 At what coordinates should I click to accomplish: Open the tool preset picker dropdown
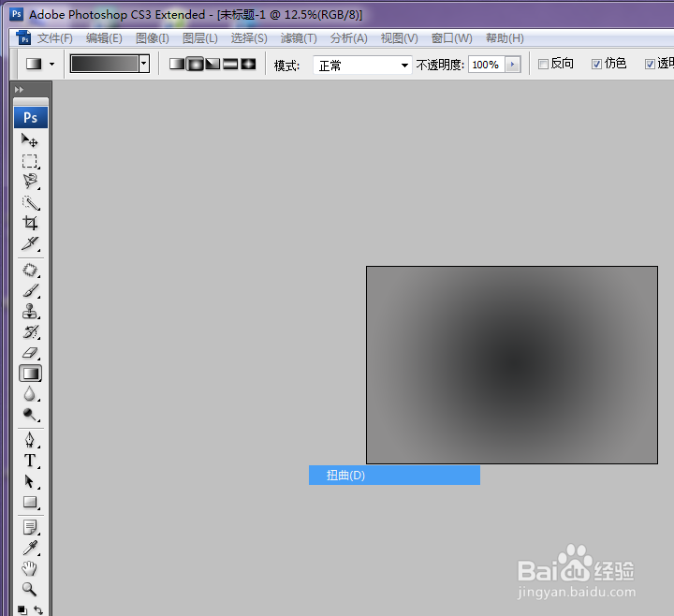point(52,65)
